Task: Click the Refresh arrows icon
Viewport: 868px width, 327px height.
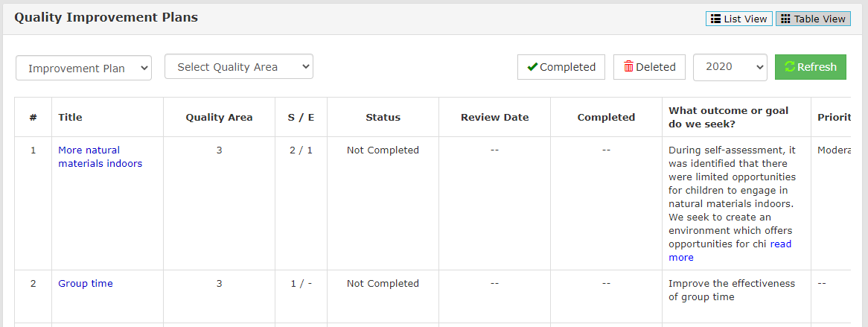Action: click(x=790, y=67)
